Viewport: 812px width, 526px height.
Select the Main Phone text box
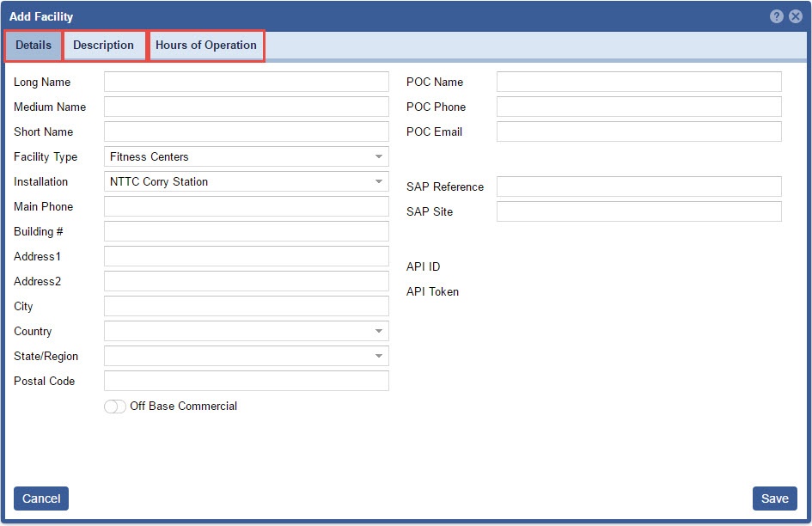pos(246,206)
